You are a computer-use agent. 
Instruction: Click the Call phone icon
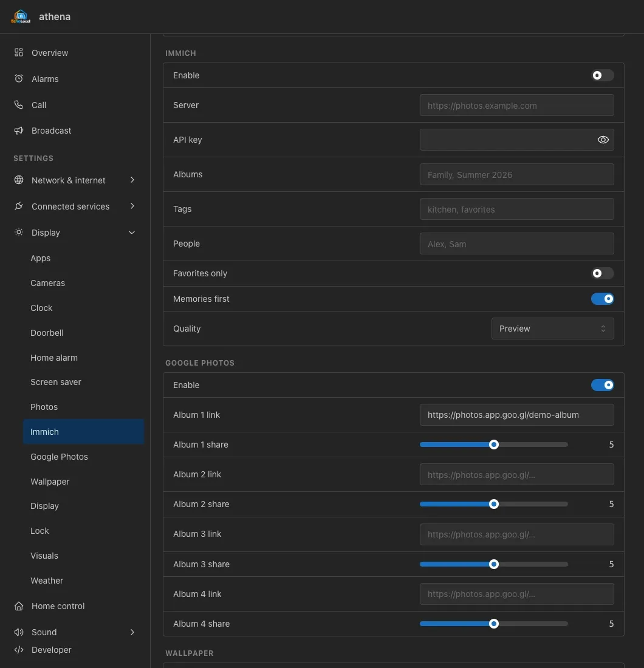coord(19,105)
